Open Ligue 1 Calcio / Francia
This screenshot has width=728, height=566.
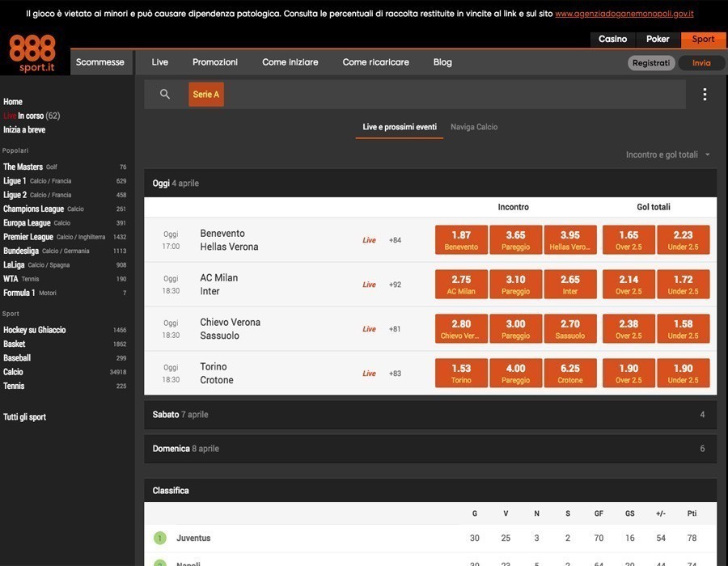point(65,181)
